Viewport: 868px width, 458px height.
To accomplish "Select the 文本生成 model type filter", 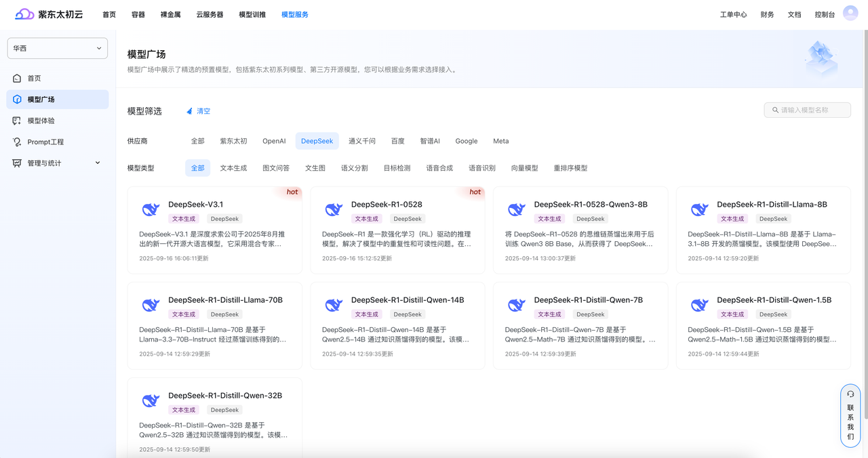I will click(233, 168).
